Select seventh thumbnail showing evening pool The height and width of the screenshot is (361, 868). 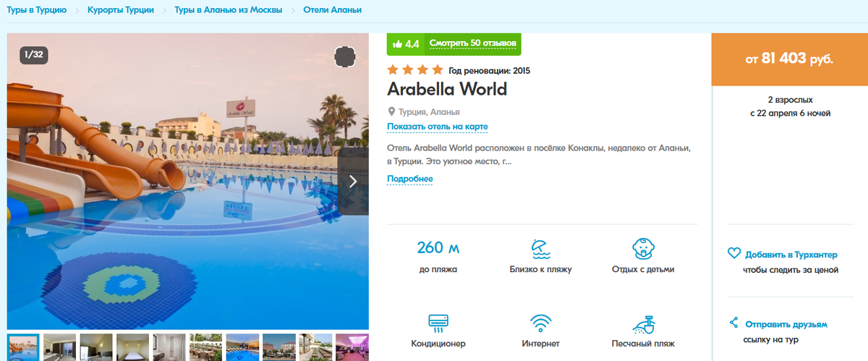pyautogui.click(x=242, y=347)
